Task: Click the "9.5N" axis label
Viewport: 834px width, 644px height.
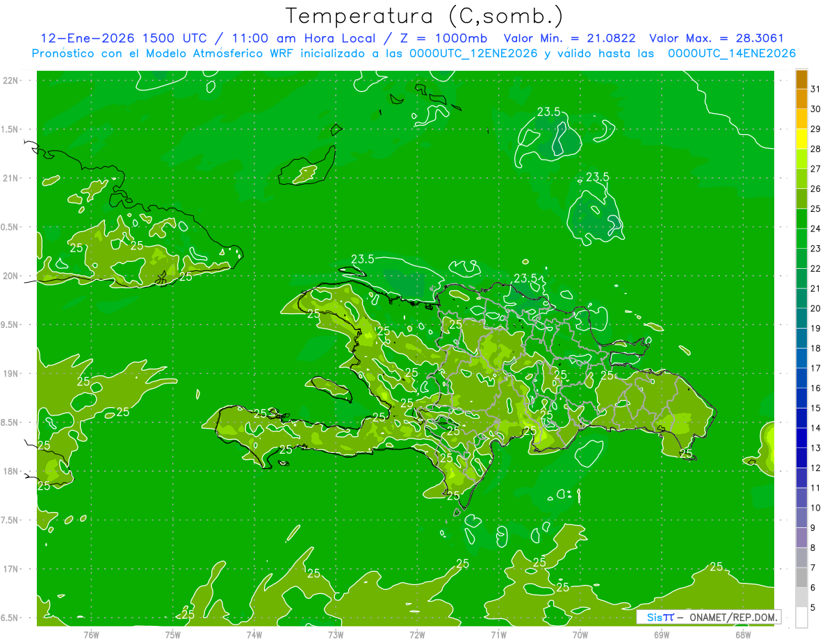Action: tap(10, 324)
